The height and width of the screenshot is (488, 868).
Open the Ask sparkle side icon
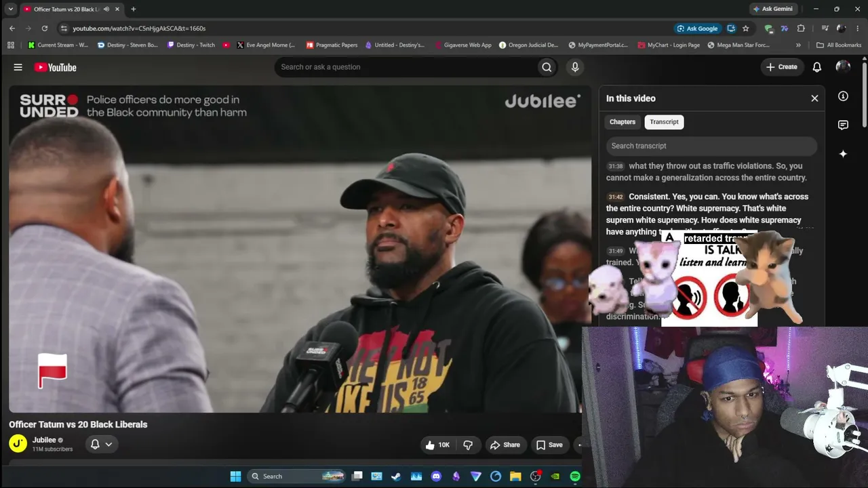coord(843,154)
